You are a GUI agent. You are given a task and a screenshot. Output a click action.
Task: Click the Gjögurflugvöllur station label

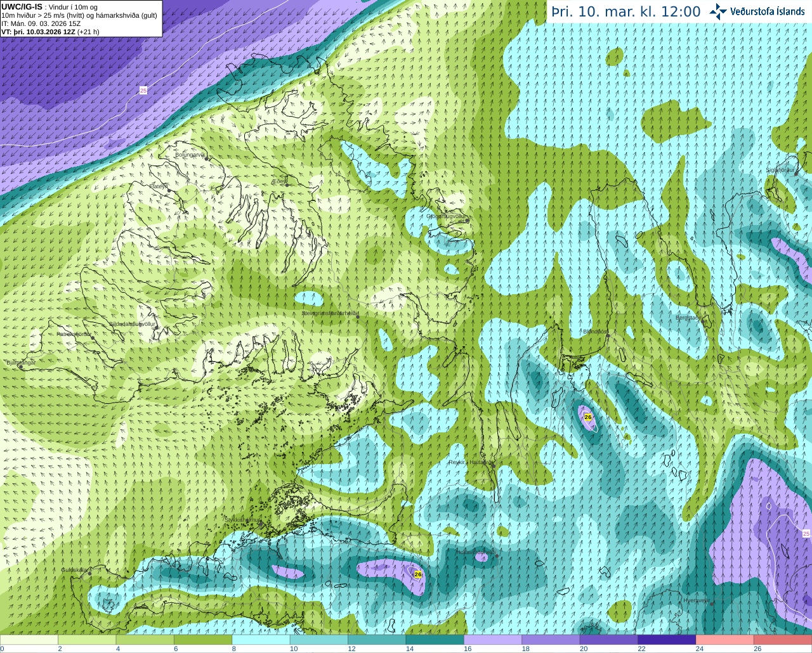point(445,216)
